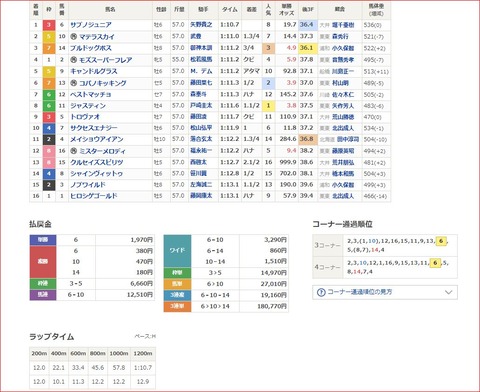
Task: Open trainer 音無秀孝's page
Action: click(x=343, y=60)
